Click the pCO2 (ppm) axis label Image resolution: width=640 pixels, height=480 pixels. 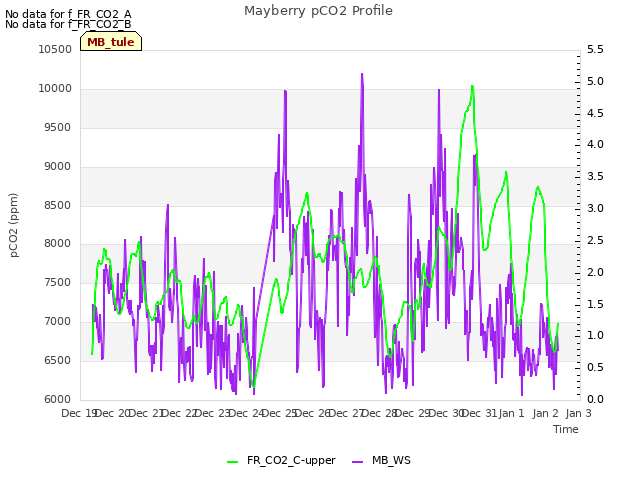pyautogui.click(x=13, y=225)
